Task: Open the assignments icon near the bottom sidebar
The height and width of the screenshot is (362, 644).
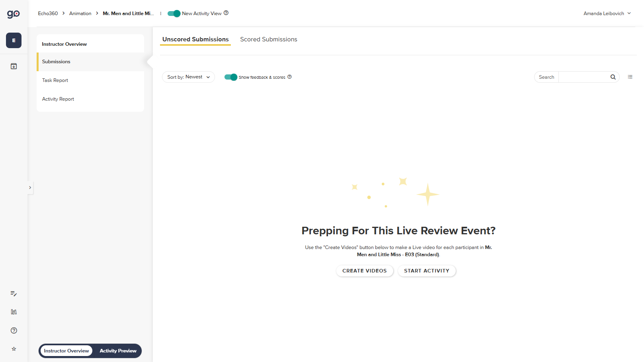Action: coord(14,294)
